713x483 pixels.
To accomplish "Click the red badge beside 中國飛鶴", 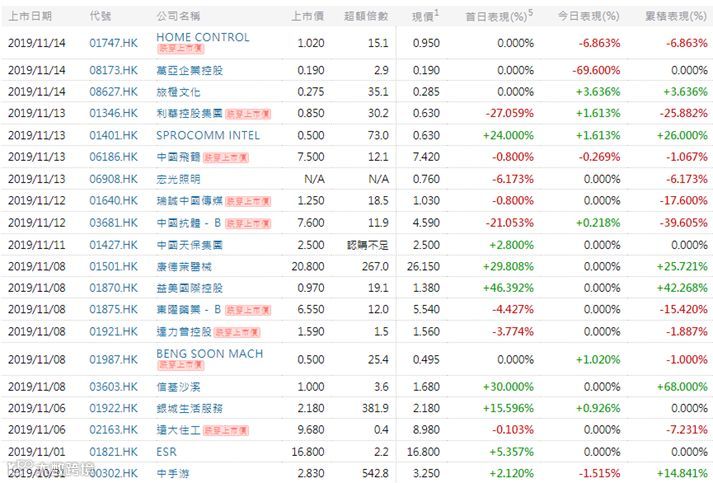I will point(226,157).
